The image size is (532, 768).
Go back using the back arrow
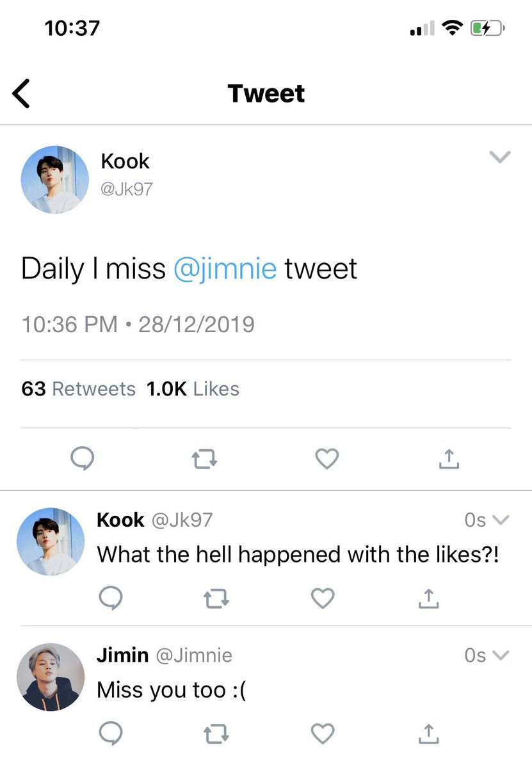point(21,94)
